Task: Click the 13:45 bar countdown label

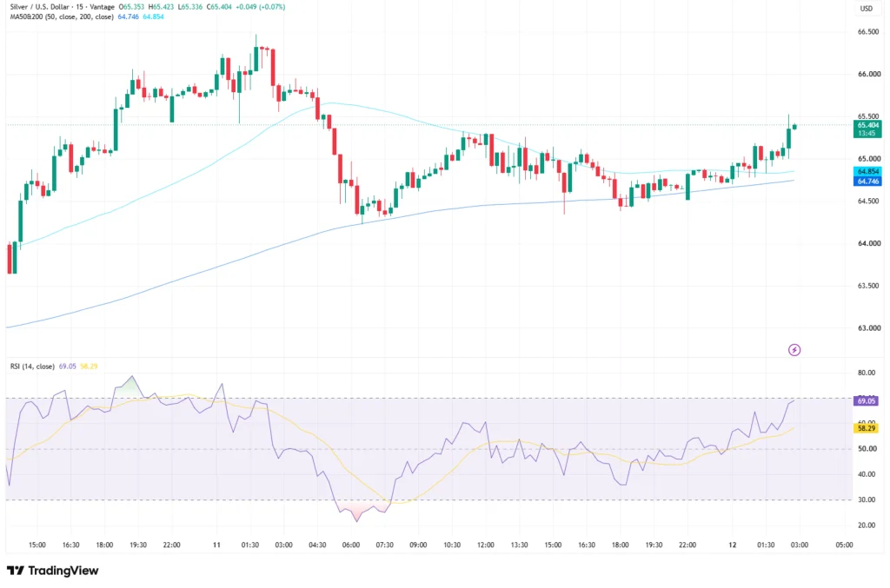Action: click(x=868, y=133)
